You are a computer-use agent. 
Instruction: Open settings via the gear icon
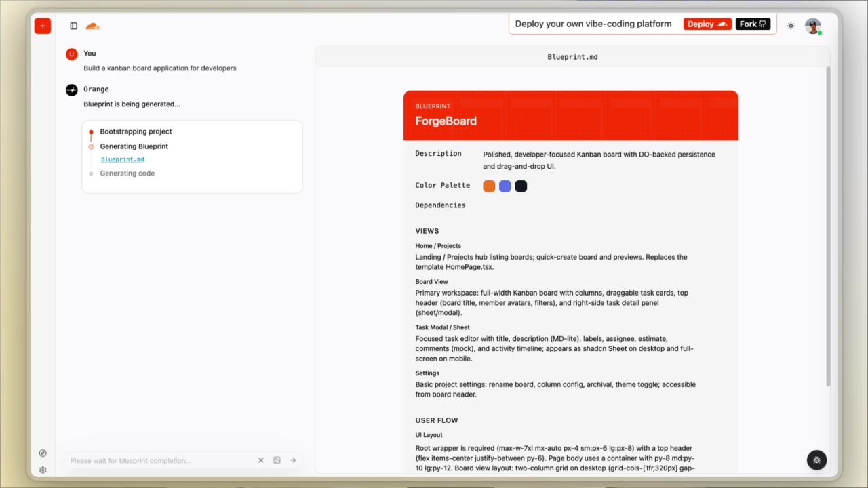click(x=43, y=470)
